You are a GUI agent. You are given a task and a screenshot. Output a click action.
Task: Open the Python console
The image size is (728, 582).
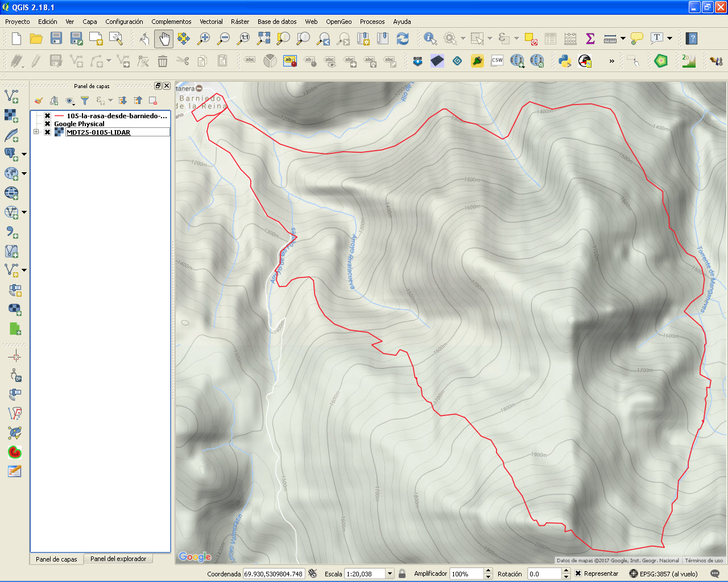565,61
